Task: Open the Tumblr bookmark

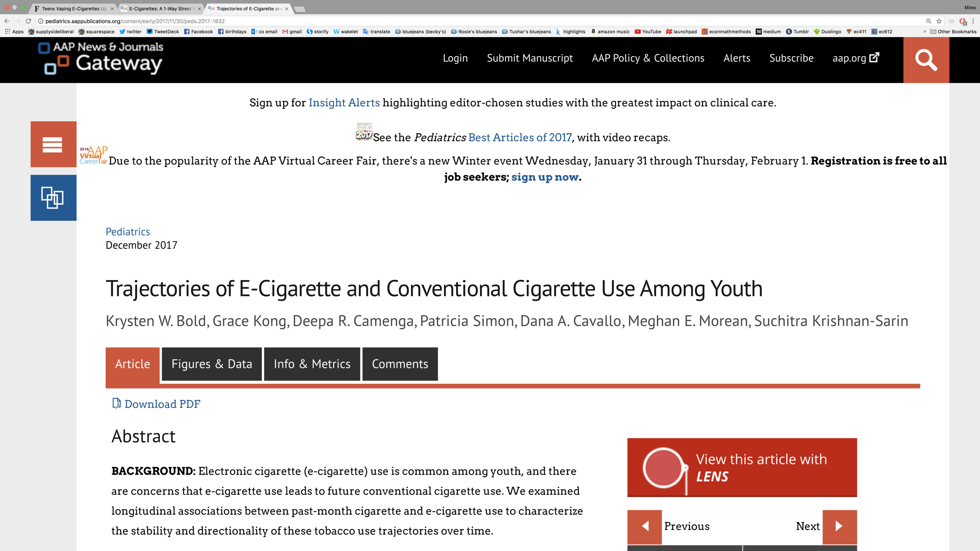Action: pos(797,32)
